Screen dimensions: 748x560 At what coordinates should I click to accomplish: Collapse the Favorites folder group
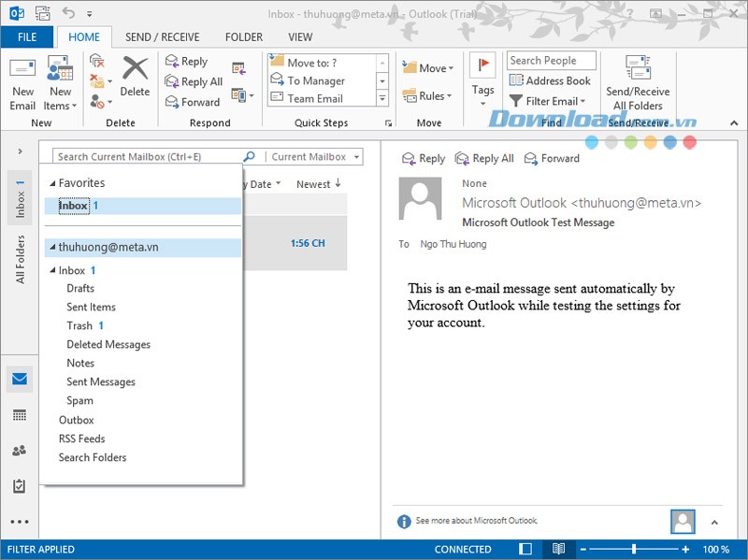(x=50, y=182)
